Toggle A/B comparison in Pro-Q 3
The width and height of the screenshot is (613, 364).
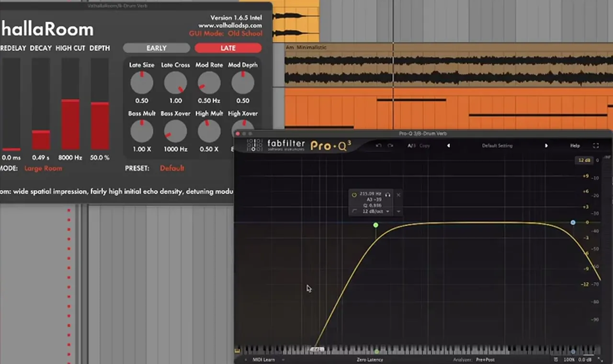click(x=411, y=146)
